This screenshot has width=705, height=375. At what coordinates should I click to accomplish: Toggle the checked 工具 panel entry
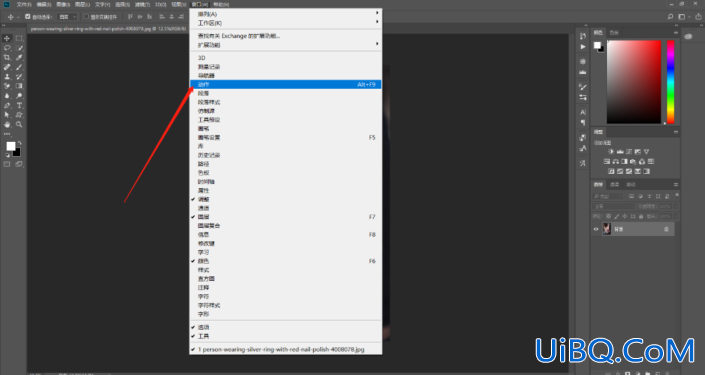(x=286, y=336)
